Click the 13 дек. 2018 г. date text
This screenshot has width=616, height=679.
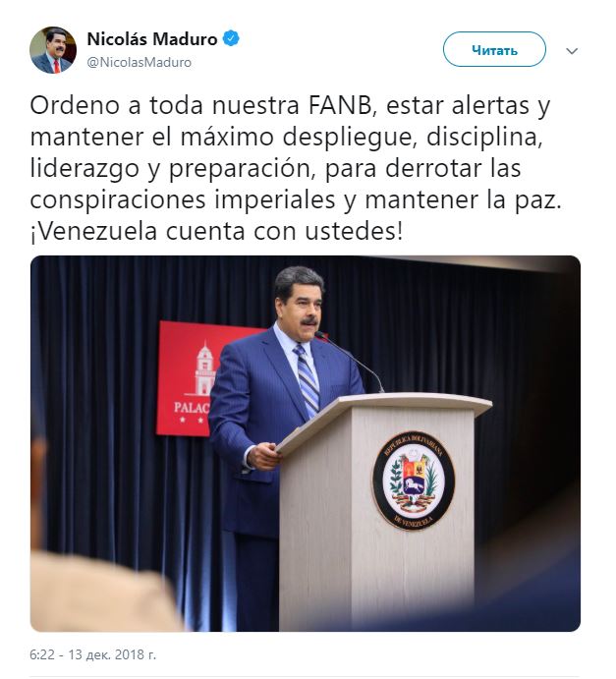click(112, 654)
